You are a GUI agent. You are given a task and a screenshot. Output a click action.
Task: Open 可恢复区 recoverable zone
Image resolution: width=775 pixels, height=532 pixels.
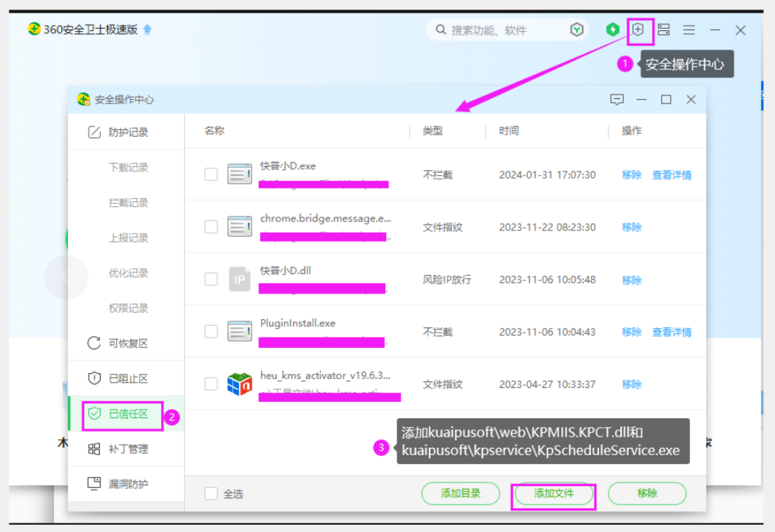point(128,344)
